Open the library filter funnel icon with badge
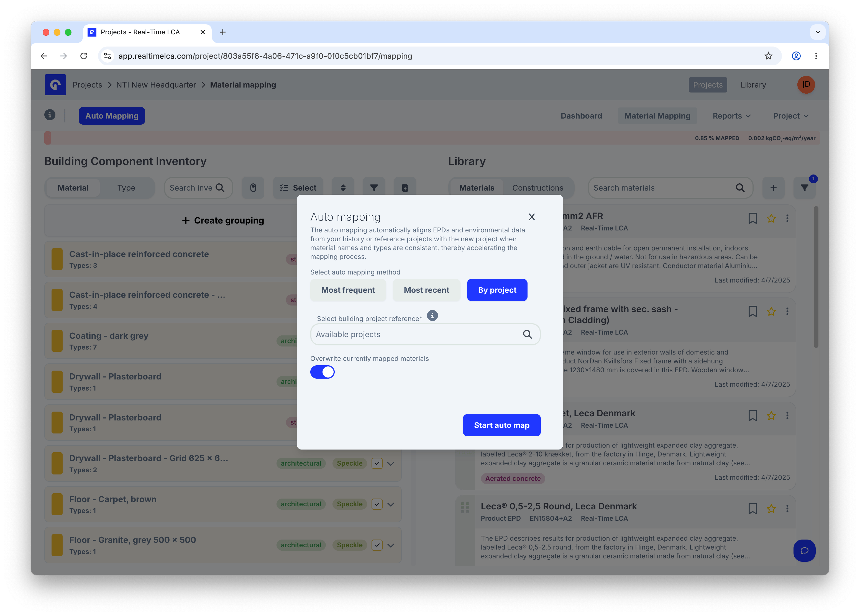Viewport: 860px width, 616px height. [804, 188]
